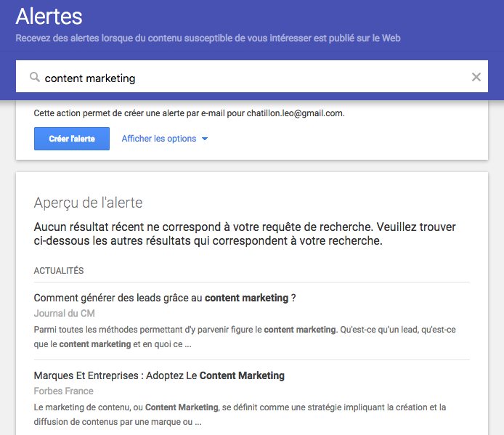Click the "Alertes" page title
The height and width of the screenshot is (435, 504).
click(x=49, y=16)
